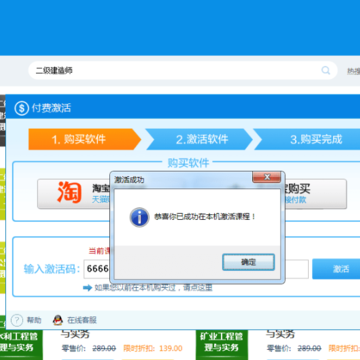
Task: Open the 如果您以前在本机购买过 link
Action: tap(153, 288)
